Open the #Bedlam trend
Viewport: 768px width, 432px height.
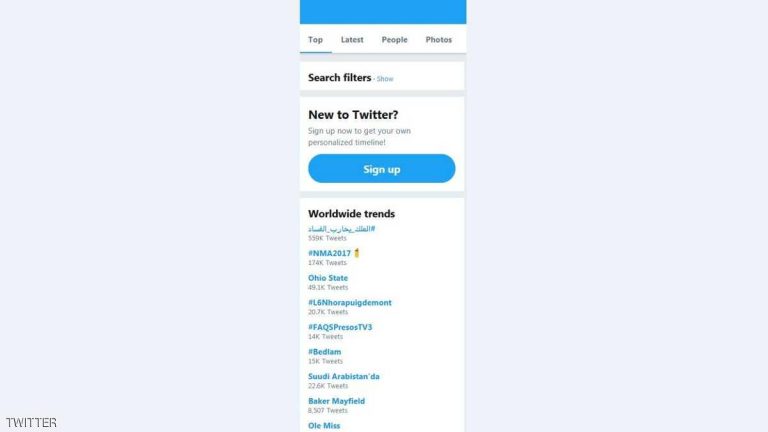[324, 352]
